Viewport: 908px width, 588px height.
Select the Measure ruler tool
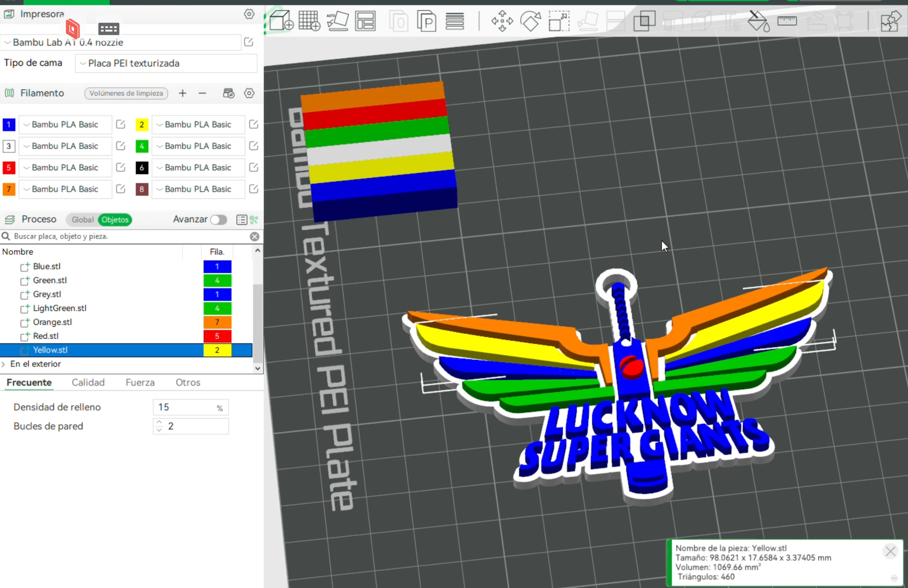coord(787,21)
